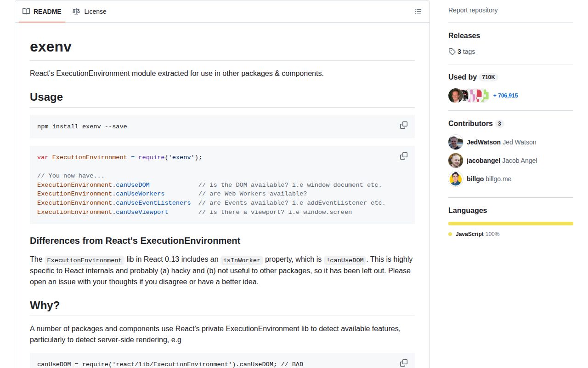Open jacobangel contributor profile name
This screenshot has height=368, width=588.
pos(483,161)
